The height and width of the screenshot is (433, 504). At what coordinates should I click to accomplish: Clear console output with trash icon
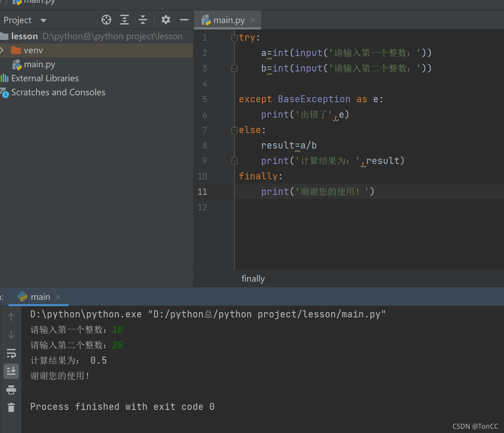coord(11,407)
